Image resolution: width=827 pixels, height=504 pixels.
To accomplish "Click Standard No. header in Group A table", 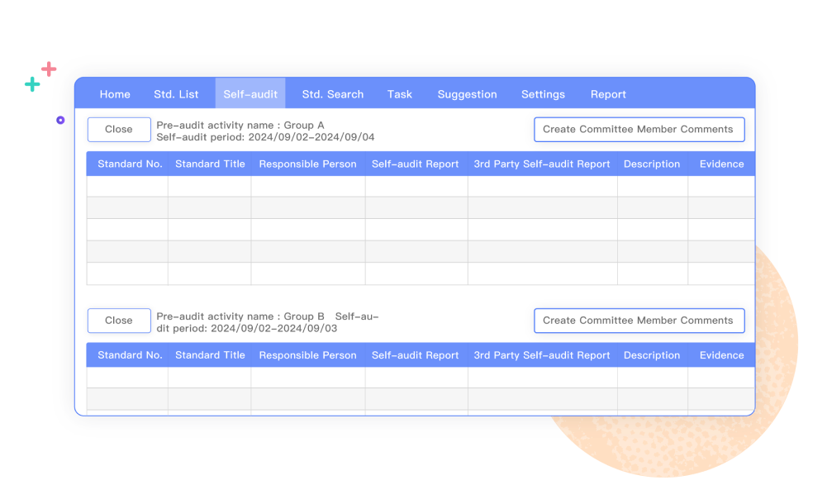I will pyautogui.click(x=130, y=164).
